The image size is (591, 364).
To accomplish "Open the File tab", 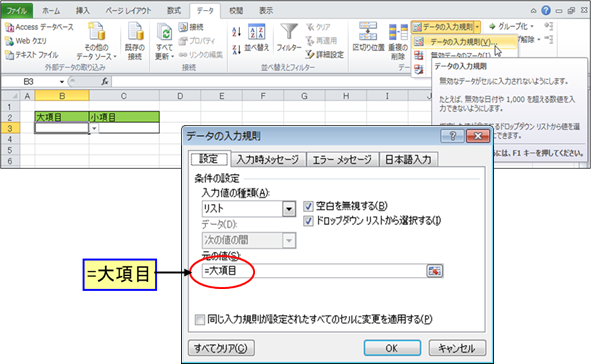I will click(x=17, y=11).
